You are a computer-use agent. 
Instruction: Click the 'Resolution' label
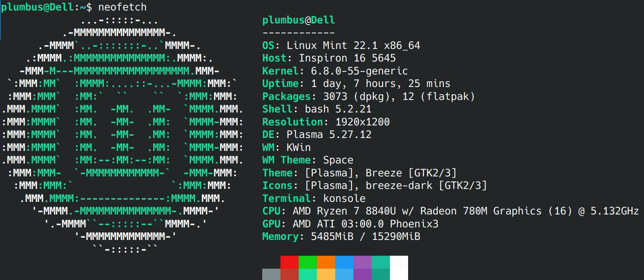click(x=293, y=122)
